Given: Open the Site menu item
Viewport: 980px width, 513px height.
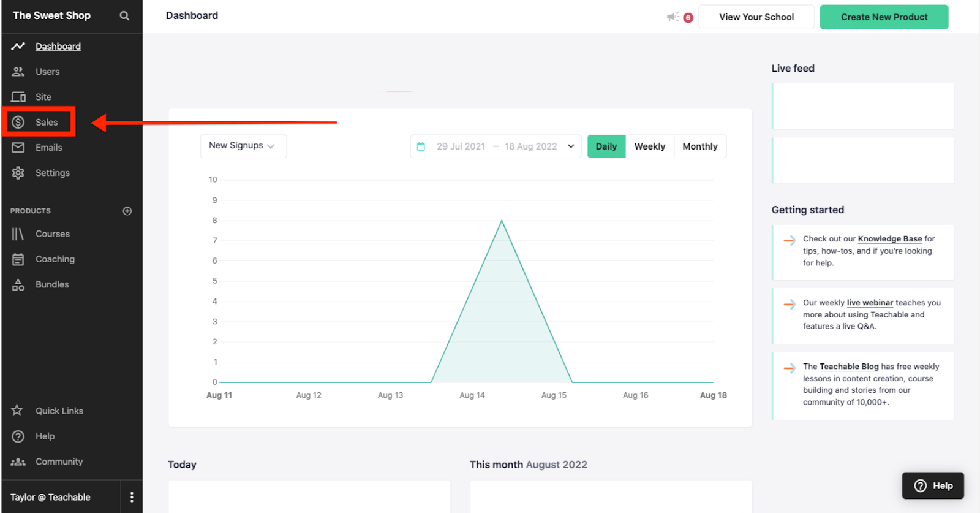Looking at the screenshot, I should [x=43, y=97].
